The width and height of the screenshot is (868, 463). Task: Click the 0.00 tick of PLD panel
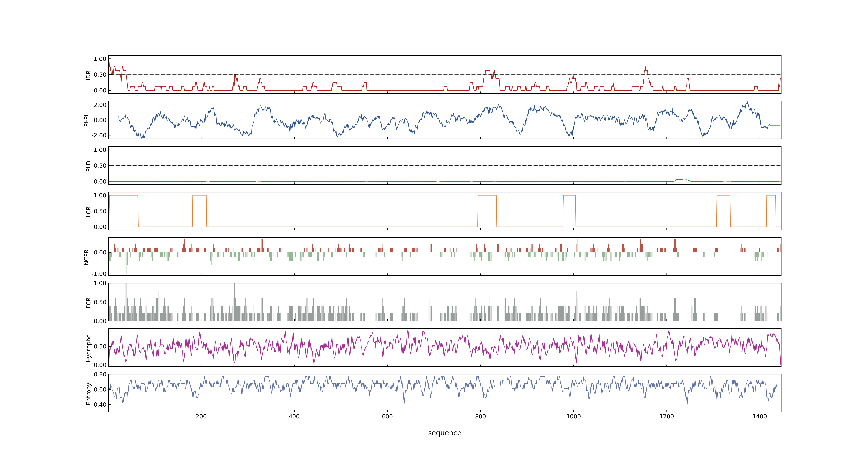click(100, 181)
